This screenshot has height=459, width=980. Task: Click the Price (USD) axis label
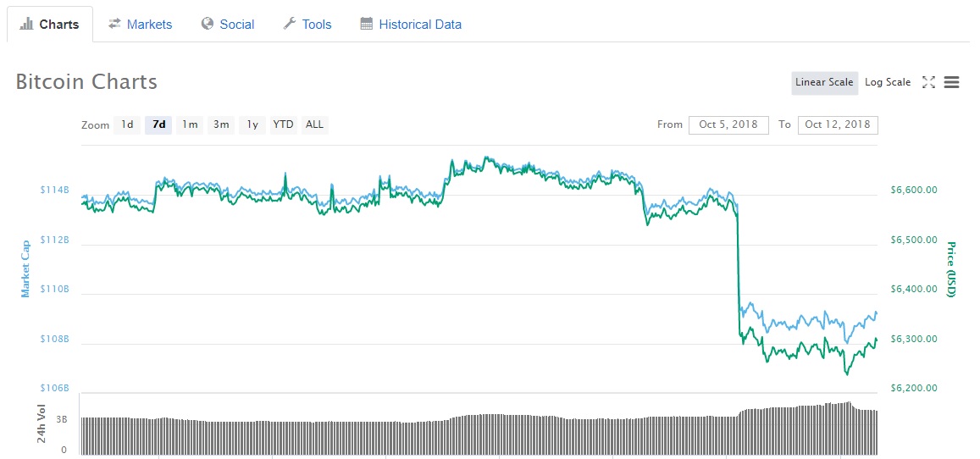951,269
